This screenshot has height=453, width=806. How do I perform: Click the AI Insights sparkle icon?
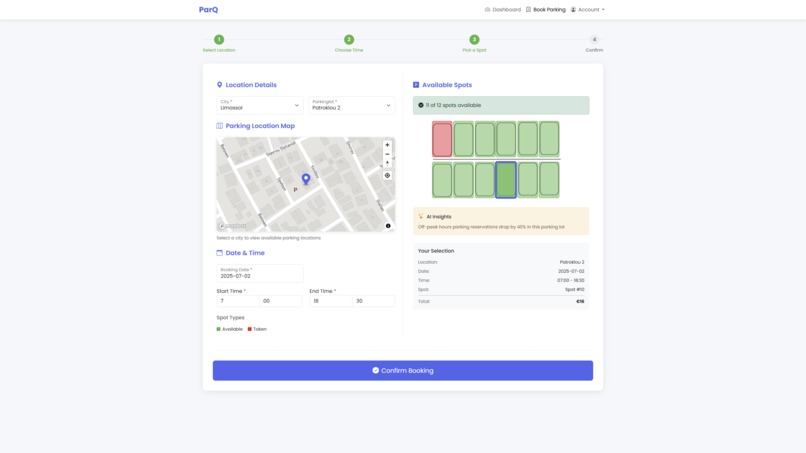(420, 216)
